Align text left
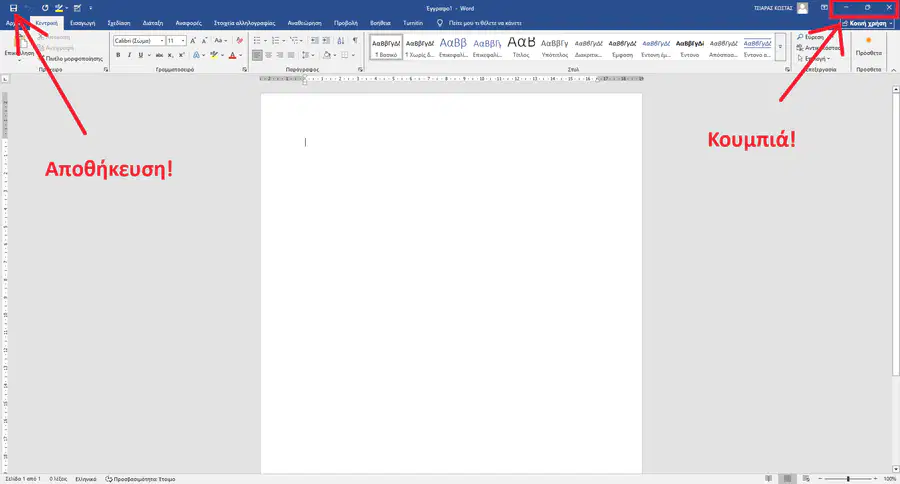 pyautogui.click(x=257, y=55)
